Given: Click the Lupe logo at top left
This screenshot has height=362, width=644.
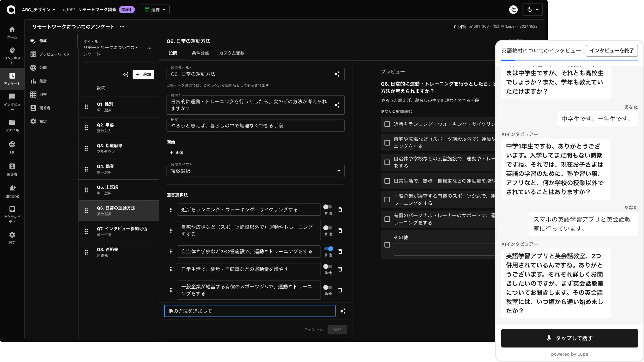Looking at the screenshot, I should point(11,10).
